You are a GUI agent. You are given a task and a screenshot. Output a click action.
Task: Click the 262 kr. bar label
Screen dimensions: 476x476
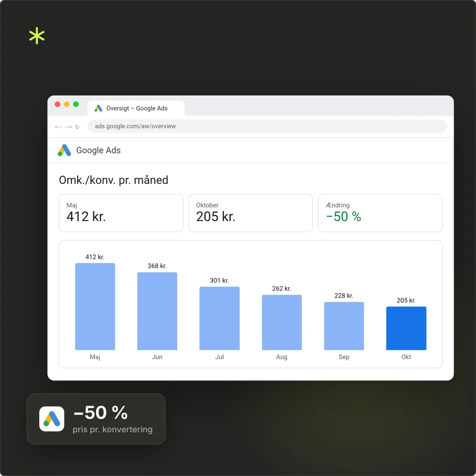coord(282,289)
